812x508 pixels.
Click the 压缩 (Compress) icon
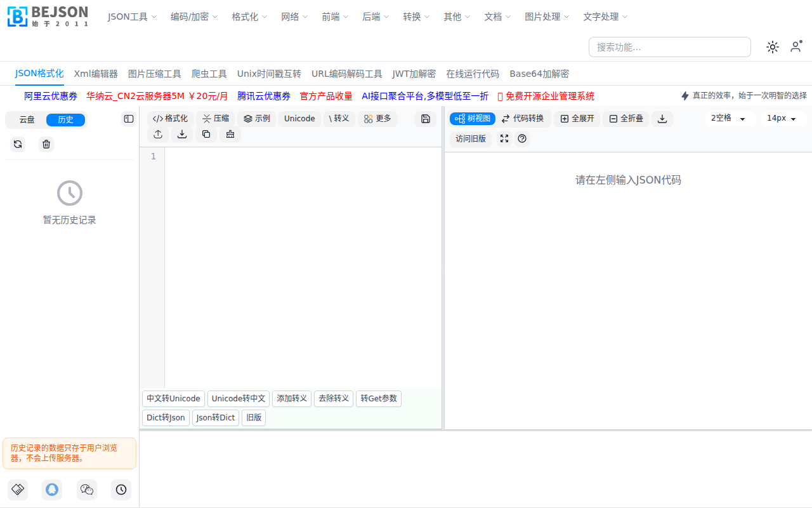tap(215, 118)
